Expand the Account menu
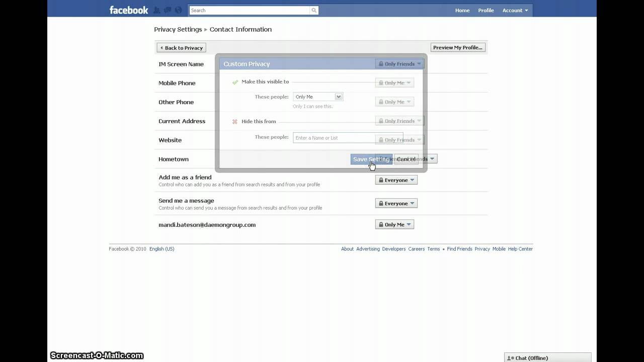Screen dimensions: 644x362 click(515, 10)
